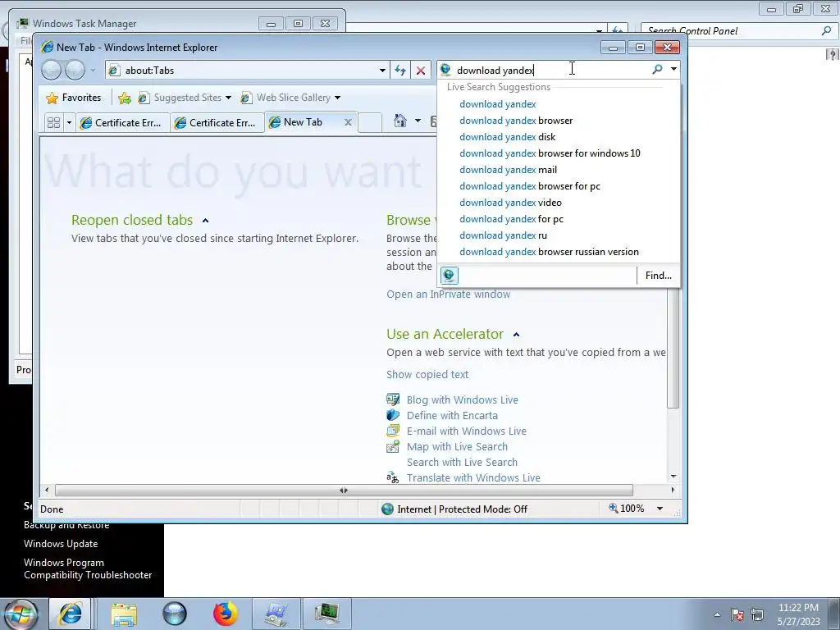Click the refresh icon beside address bar

tap(400, 71)
